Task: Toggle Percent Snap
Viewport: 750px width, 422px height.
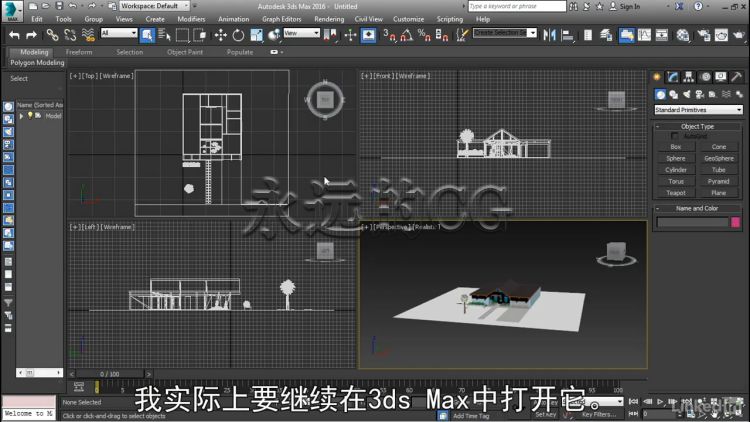Action: [424, 35]
